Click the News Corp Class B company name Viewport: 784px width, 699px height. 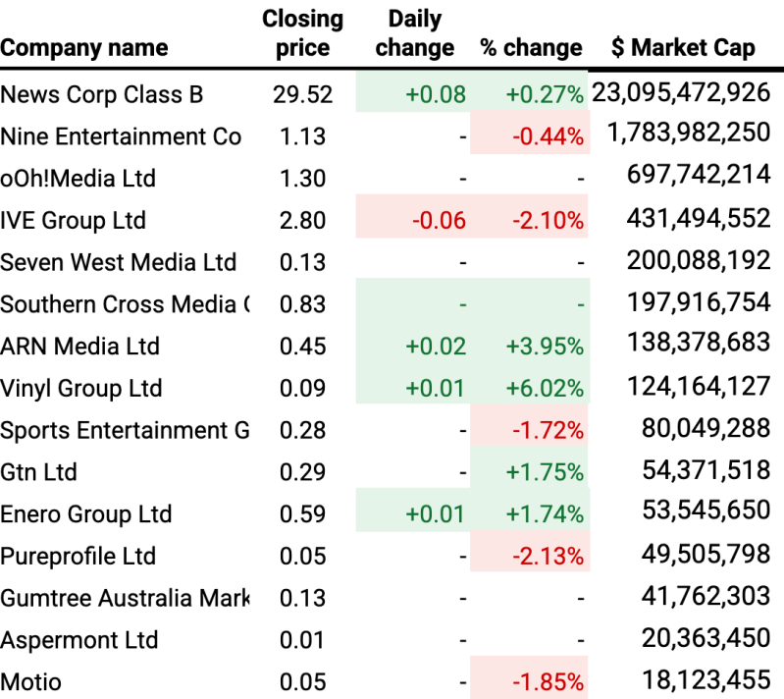(102, 94)
